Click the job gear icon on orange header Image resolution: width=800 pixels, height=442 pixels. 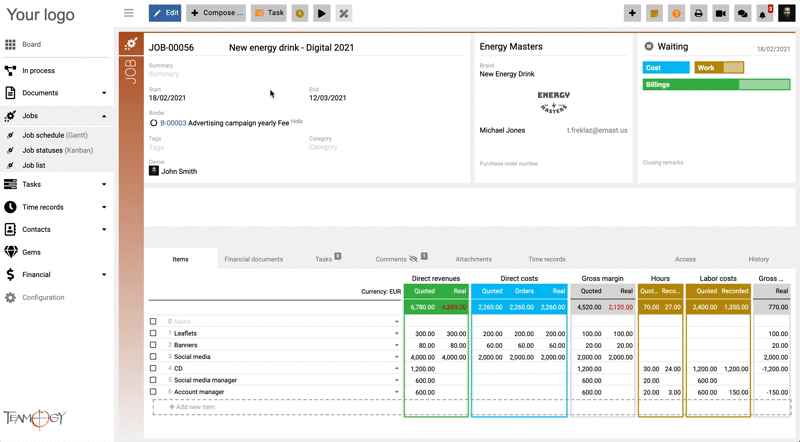pos(131,44)
